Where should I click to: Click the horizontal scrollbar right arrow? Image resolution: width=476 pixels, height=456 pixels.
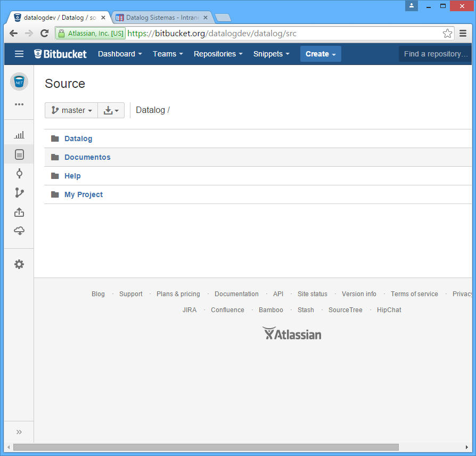coord(466,447)
